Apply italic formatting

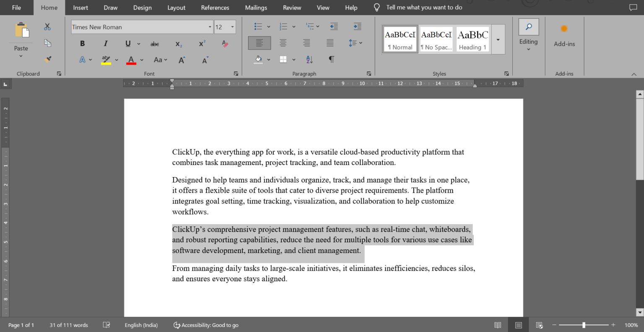(x=106, y=43)
